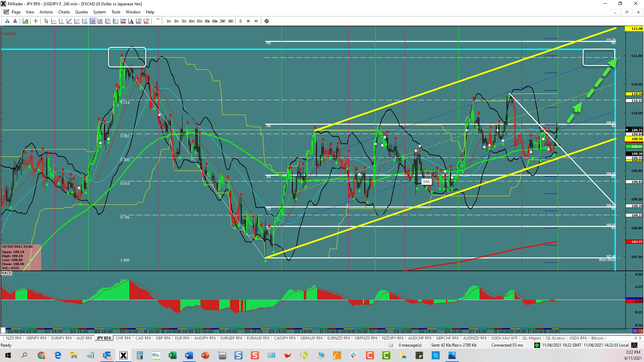Click the vertical line drawing tool

[61, 21]
